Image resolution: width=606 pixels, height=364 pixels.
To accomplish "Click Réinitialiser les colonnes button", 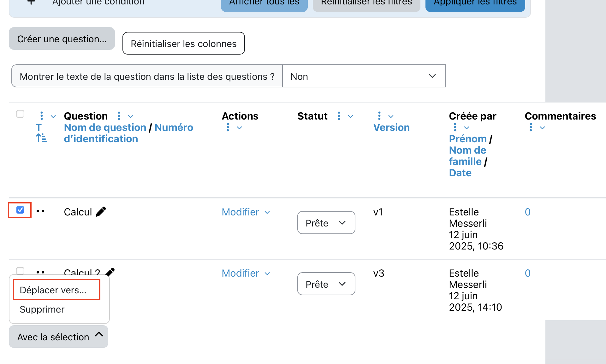I will click(x=183, y=44).
